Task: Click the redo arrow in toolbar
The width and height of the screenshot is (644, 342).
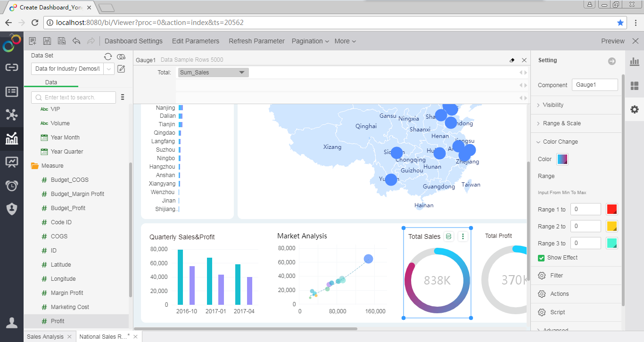Action: click(x=91, y=41)
